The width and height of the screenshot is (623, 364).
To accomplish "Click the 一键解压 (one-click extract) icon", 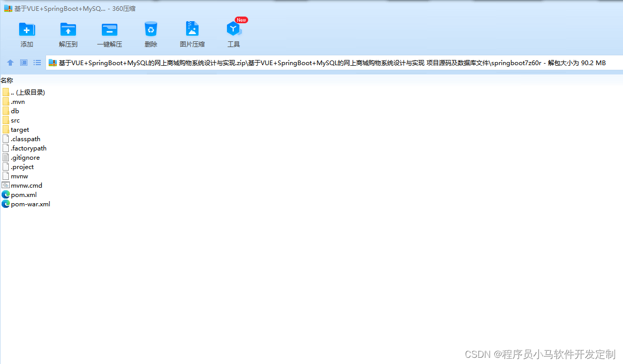I will tap(109, 33).
